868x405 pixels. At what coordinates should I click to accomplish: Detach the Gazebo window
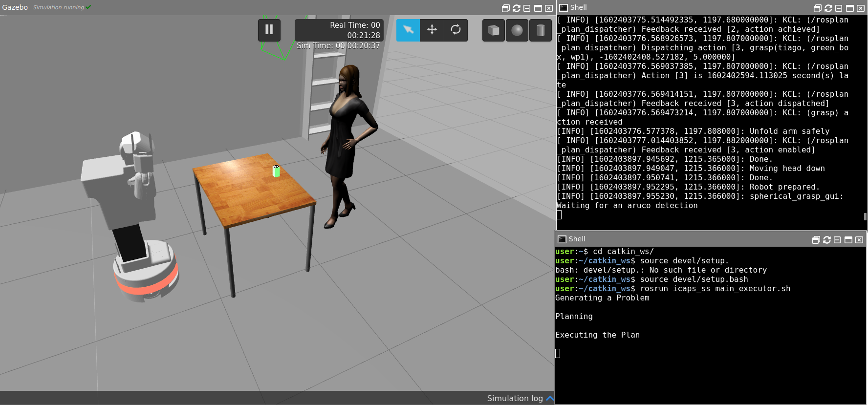pos(506,8)
